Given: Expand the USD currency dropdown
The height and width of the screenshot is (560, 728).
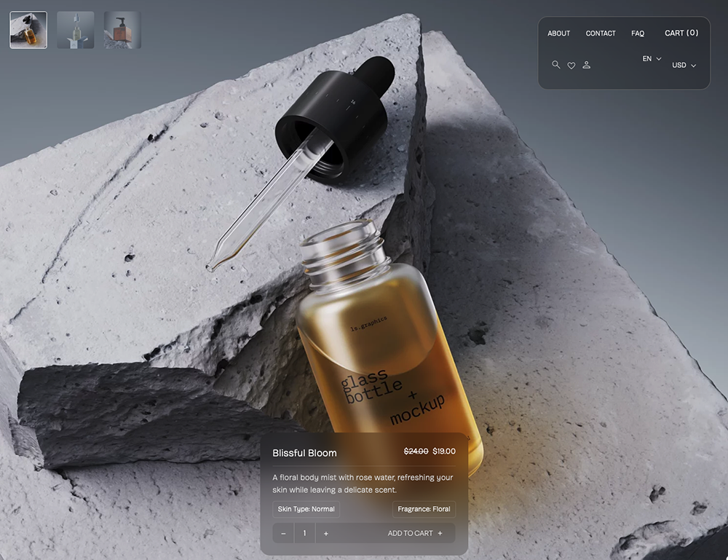Looking at the screenshot, I should (684, 66).
